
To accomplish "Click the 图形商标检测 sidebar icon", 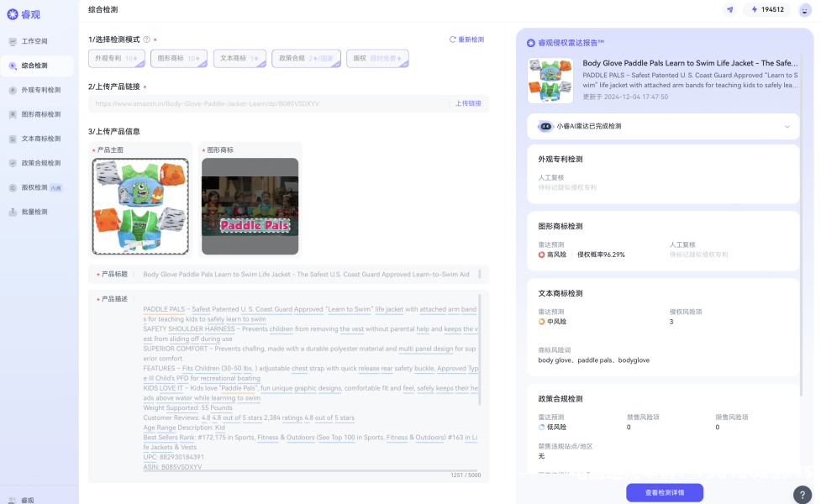I will (x=13, y=114).
